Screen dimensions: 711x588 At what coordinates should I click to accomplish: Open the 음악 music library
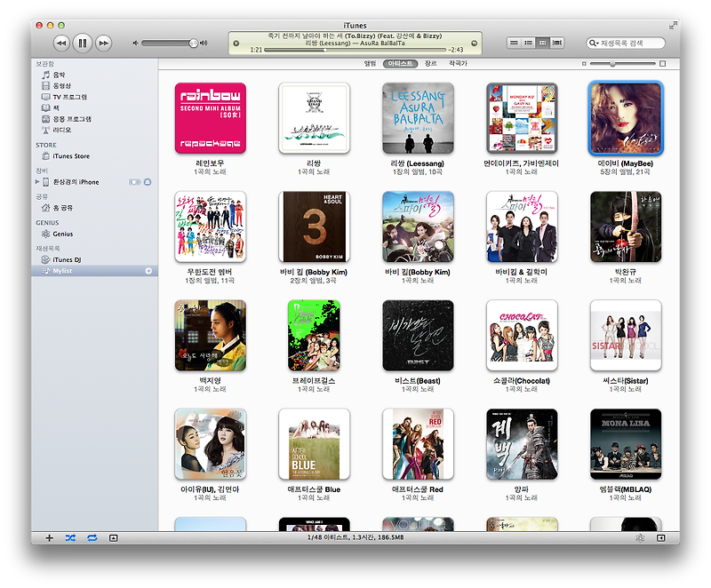pos(59,75)
